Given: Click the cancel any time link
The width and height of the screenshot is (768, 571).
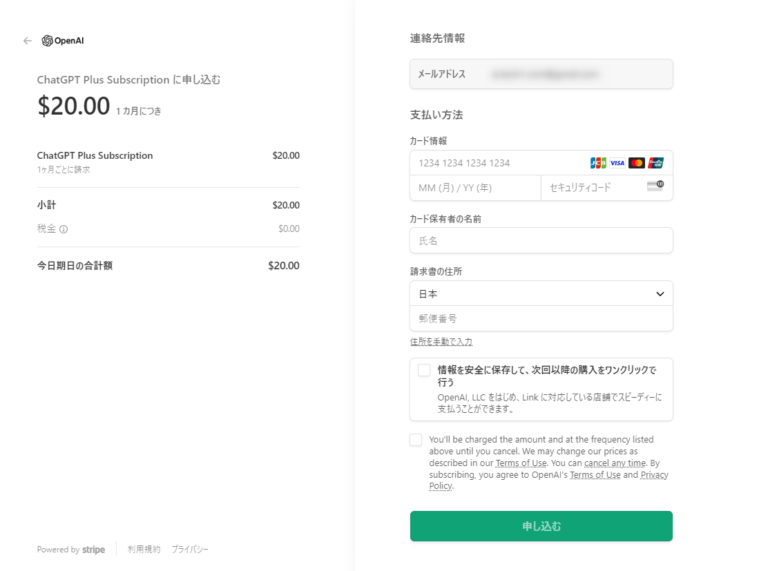Looking at the screenshot, I should (x=613, y=463).
